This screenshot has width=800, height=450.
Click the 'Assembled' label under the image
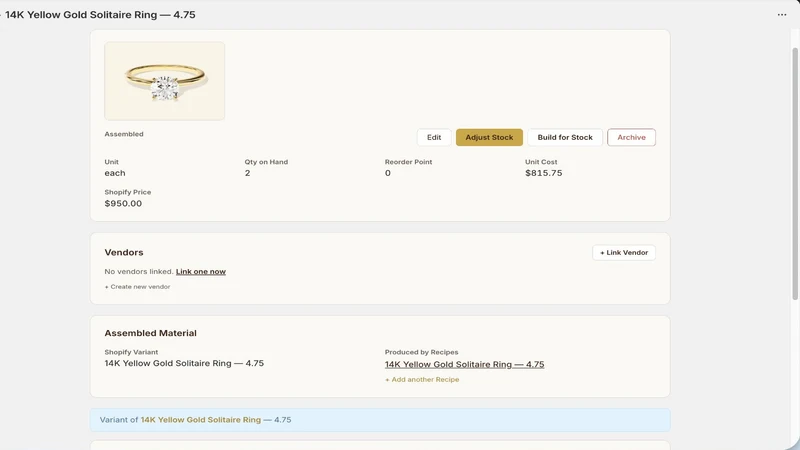(124, 134)
